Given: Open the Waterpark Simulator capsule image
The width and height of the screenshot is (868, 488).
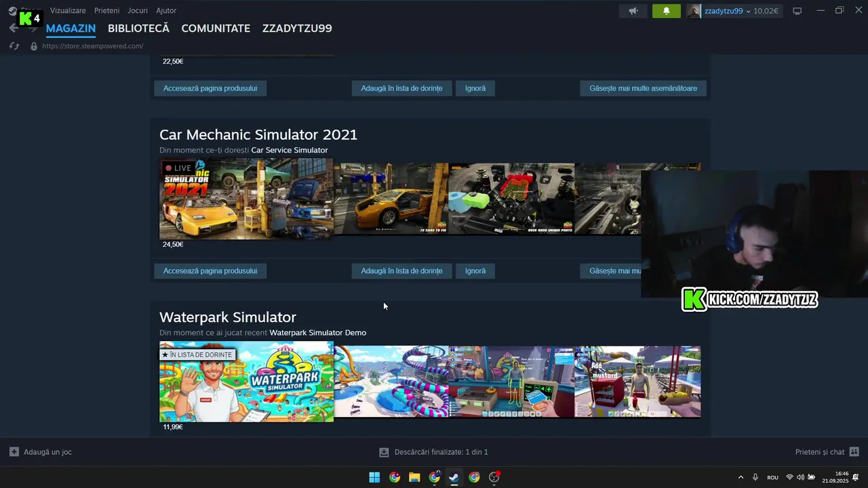Looking at the screenshot, I should coord(246,382).
